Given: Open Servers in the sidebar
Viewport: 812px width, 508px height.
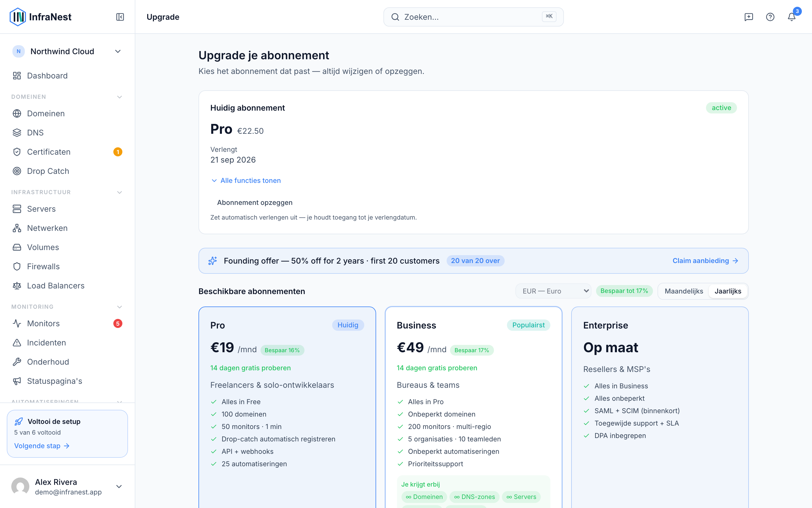Looking at the screenshot, I should (67, 209).
